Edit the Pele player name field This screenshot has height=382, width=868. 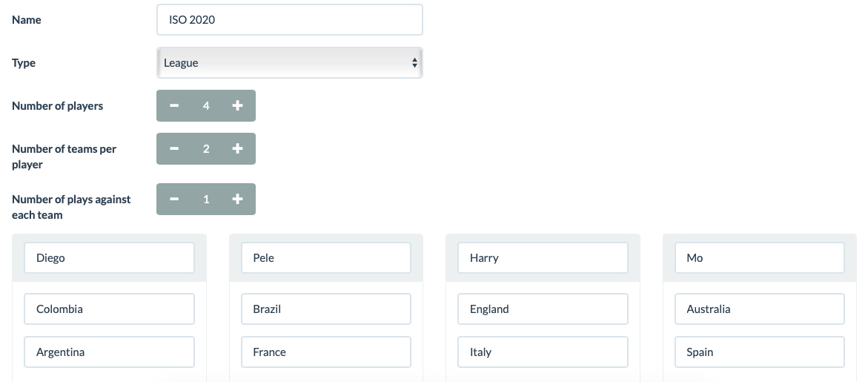tap(326, 258)
